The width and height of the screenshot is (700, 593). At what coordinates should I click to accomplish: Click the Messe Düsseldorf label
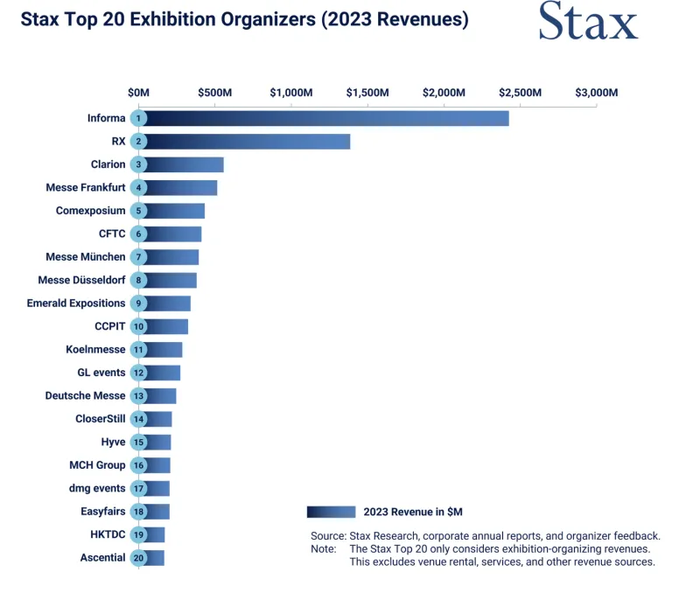(x=81, y=280)
